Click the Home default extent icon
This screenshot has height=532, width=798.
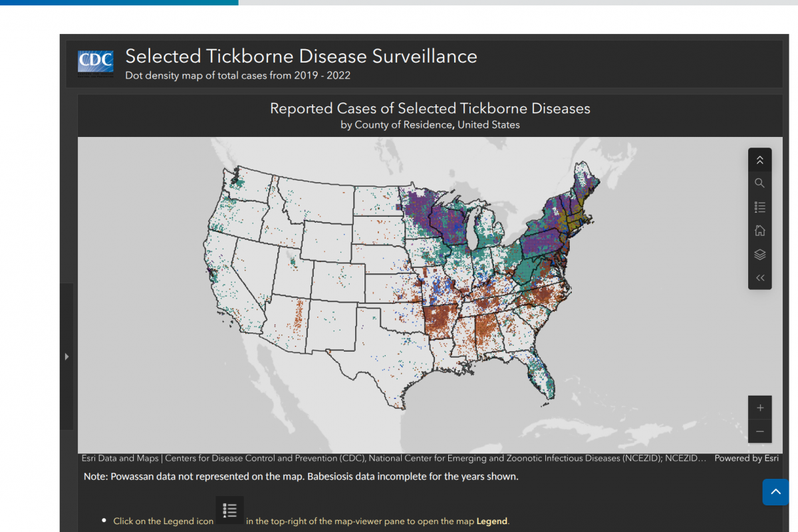[759, 230]
